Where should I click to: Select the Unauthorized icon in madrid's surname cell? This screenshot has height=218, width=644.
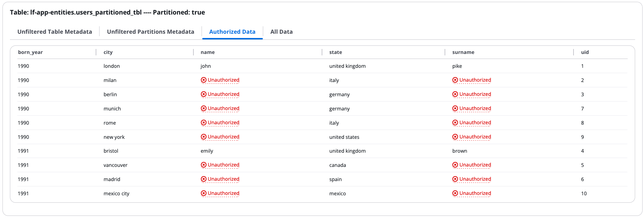point(455,179)
